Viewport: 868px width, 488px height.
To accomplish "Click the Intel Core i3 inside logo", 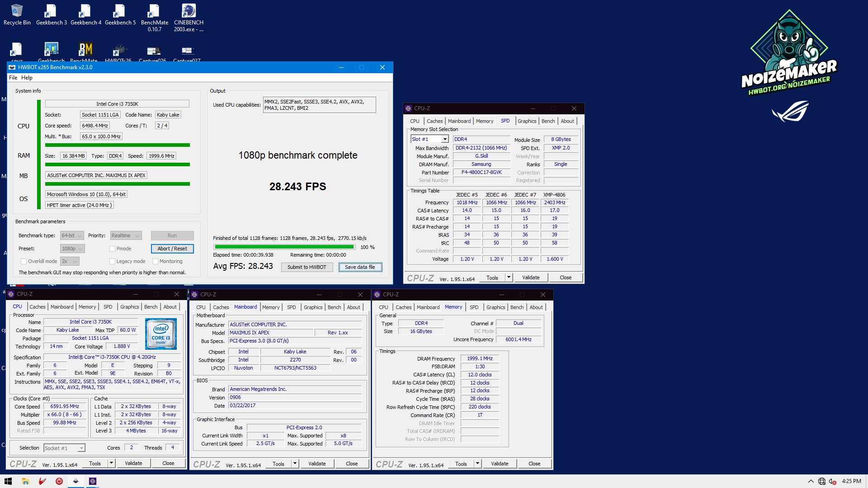I will pyautogui.click(x=160, y=334).
